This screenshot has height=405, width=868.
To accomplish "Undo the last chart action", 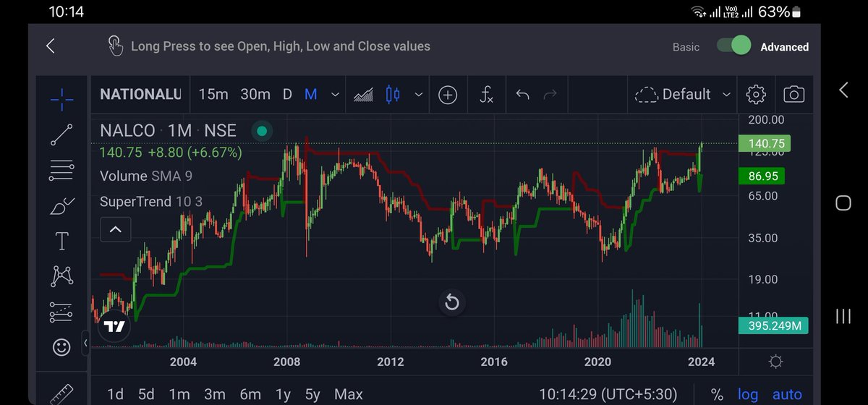I will pos(523,95).
